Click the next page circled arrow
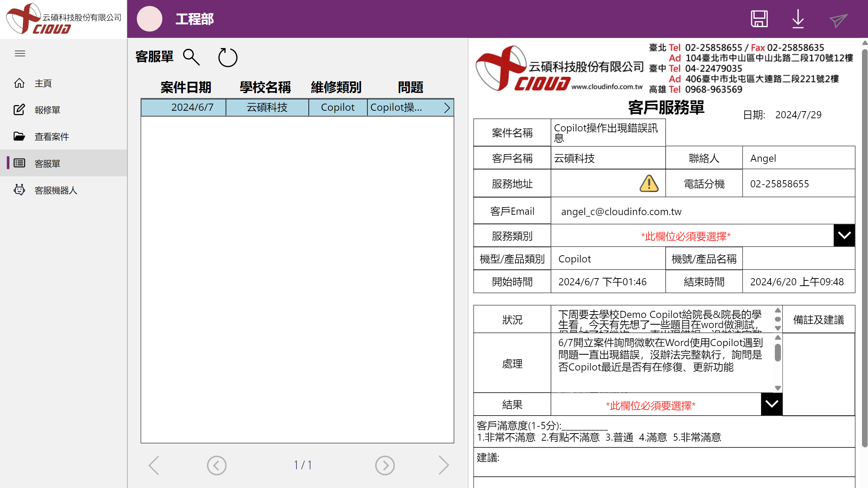The height and width of the screenshot is (488, 868). pos(385,465)
